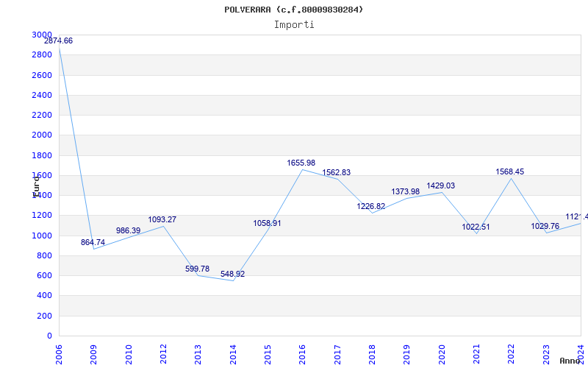Click the x-axis year 2017
This screenshot has height=368, width=588.
337,355
